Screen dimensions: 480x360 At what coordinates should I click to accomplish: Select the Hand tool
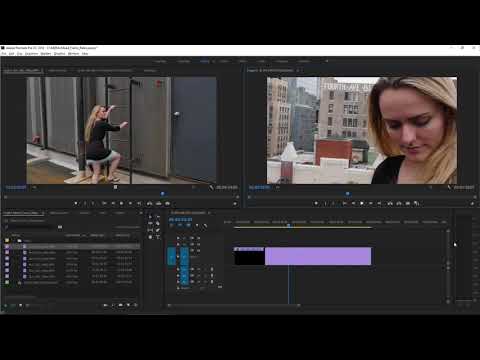point(150,237)
